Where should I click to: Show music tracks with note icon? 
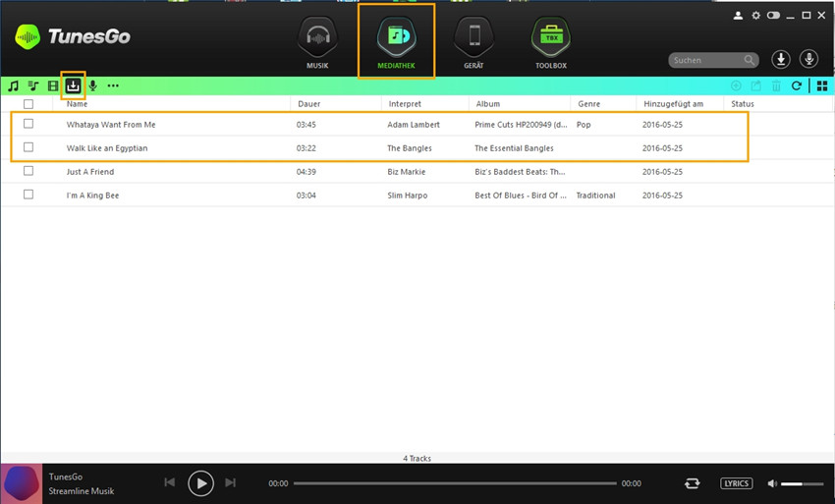pyautogui.click(x=14, y=85)
